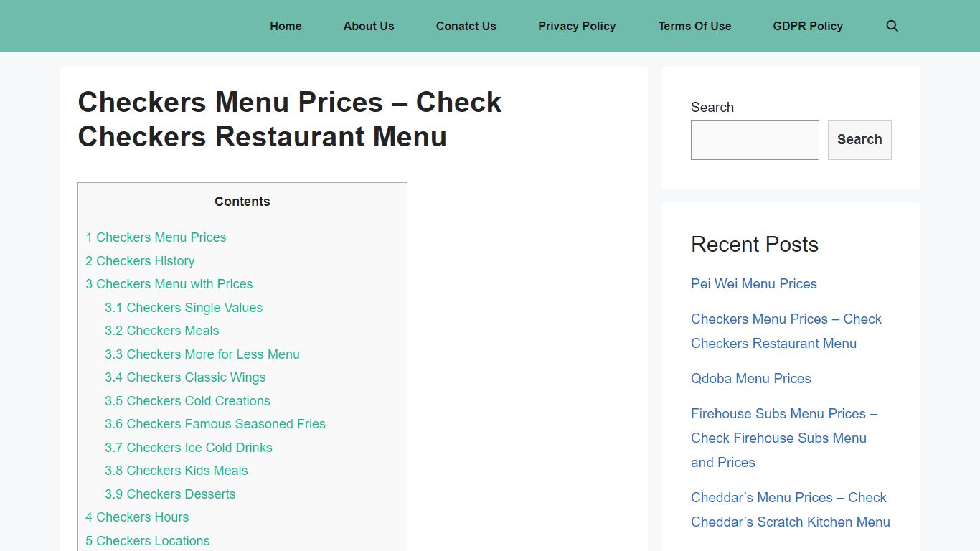Click the Contents heading of table
The image size is (980, 551).
coord(242,202)
